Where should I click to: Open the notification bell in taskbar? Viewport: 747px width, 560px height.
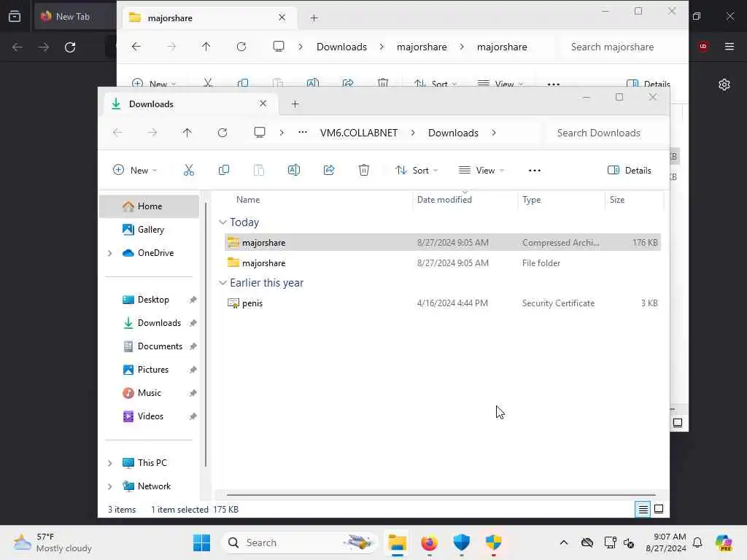(697, 542)
